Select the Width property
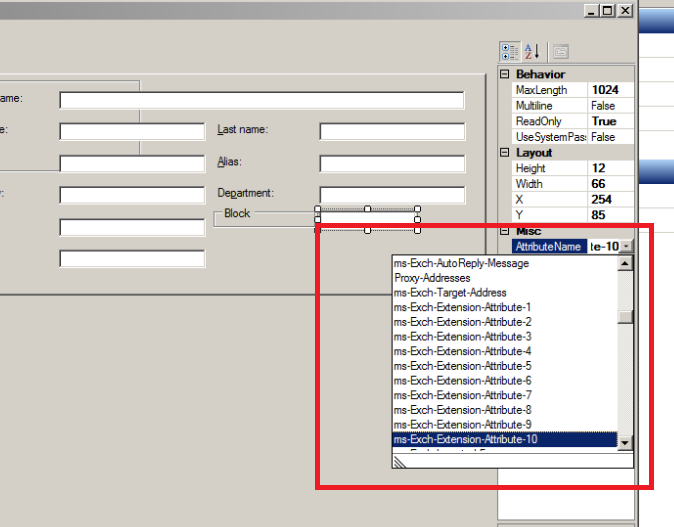This screenshot has height=527, width=674. click(x=549, y=184)
